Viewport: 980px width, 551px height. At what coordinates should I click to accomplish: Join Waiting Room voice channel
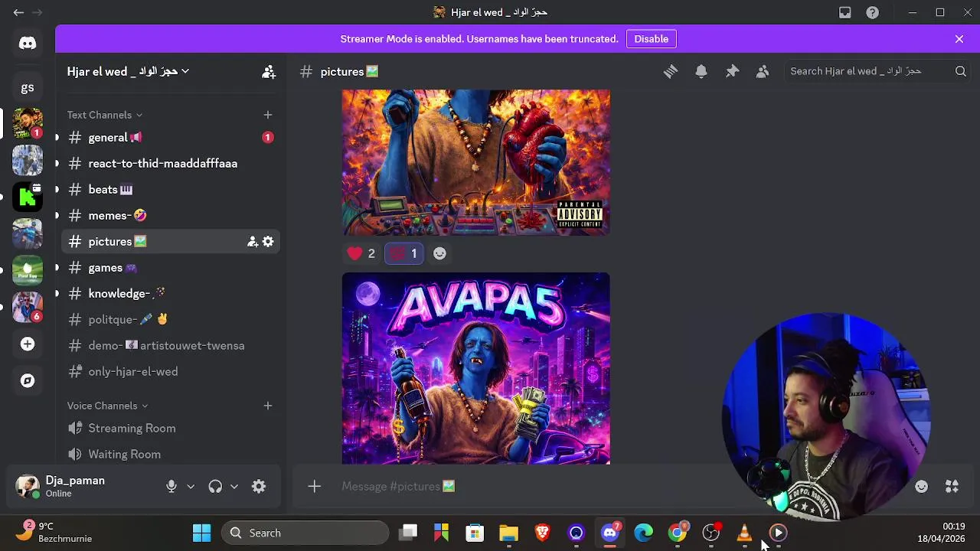pos(170,455)
